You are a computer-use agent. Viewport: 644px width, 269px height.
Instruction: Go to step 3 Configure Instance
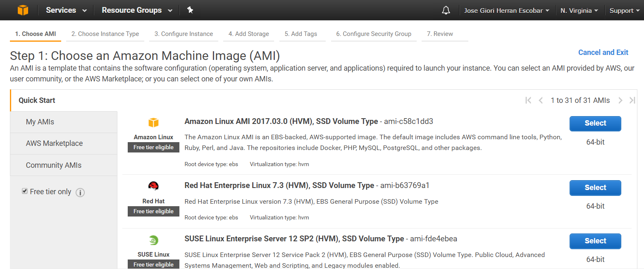[184, 34]
